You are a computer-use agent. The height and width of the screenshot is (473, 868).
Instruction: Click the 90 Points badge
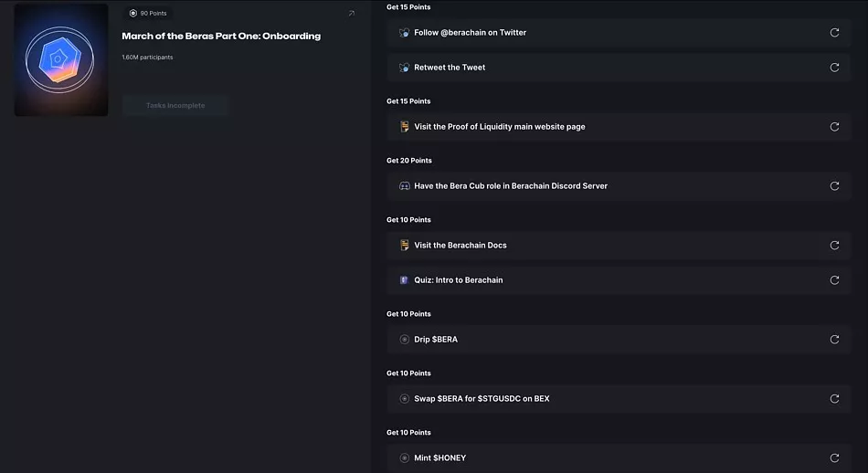click(148, 14)
